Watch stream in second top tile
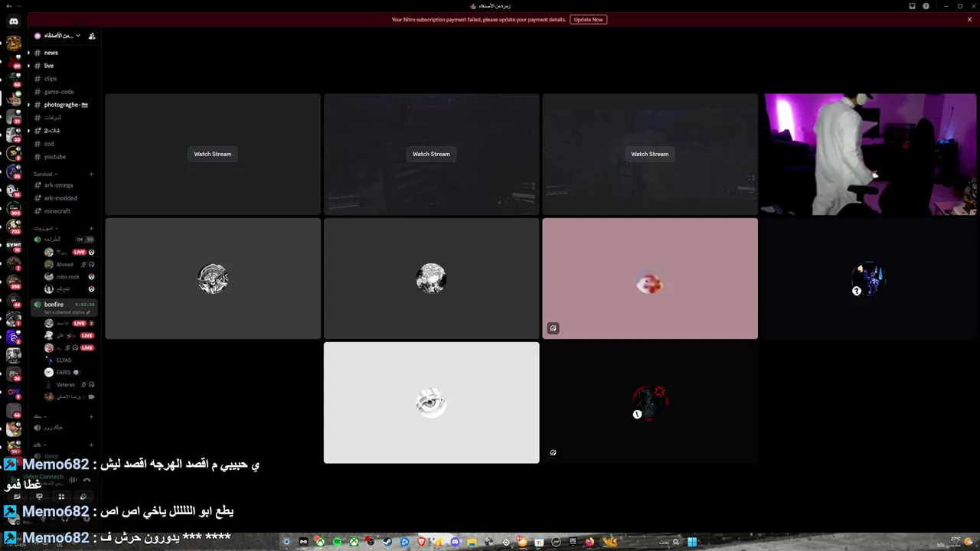This screenshot has width=980, height=551. (x=431, y=154)
